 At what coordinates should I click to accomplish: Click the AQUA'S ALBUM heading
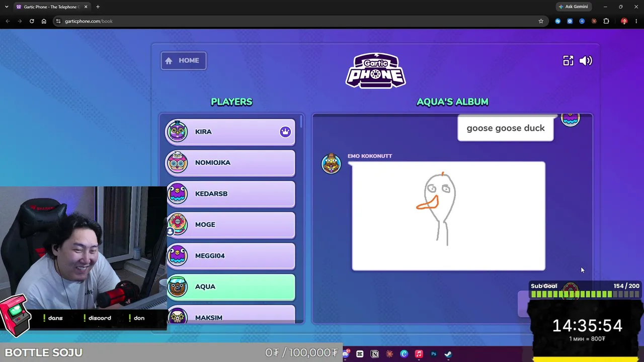452,102
